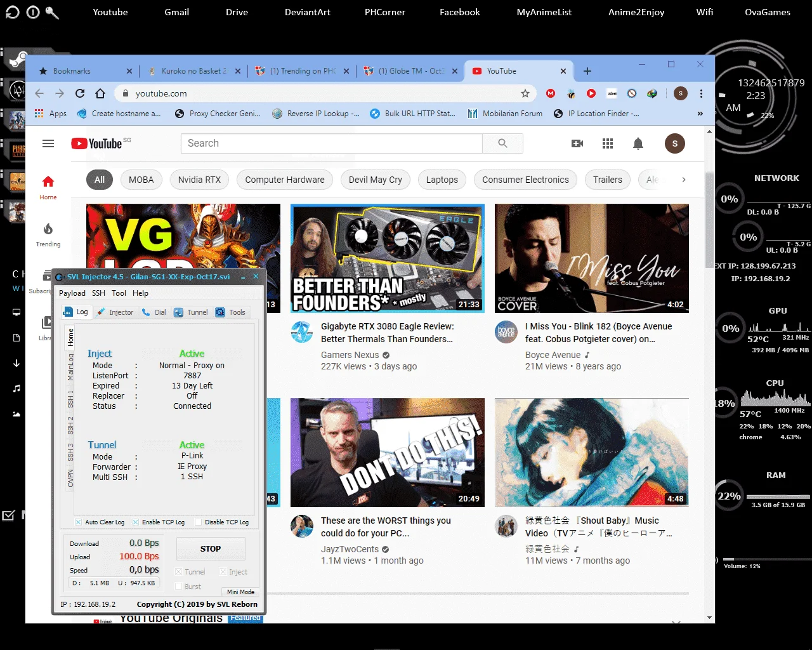Open the bee extension icon
The image size is (812, 650).
(x=571, y=93)
